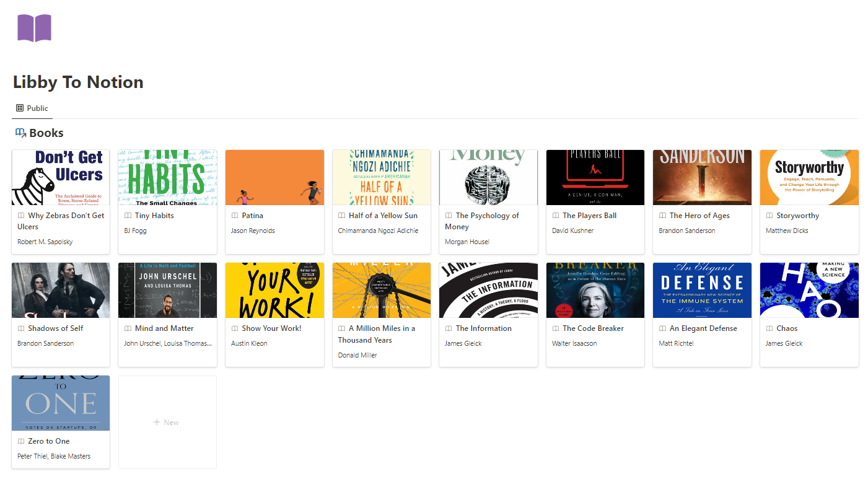This screenshot has height=479, width=868.
Task: Open the Chaos fractal cover image
Action: (809, 290)
